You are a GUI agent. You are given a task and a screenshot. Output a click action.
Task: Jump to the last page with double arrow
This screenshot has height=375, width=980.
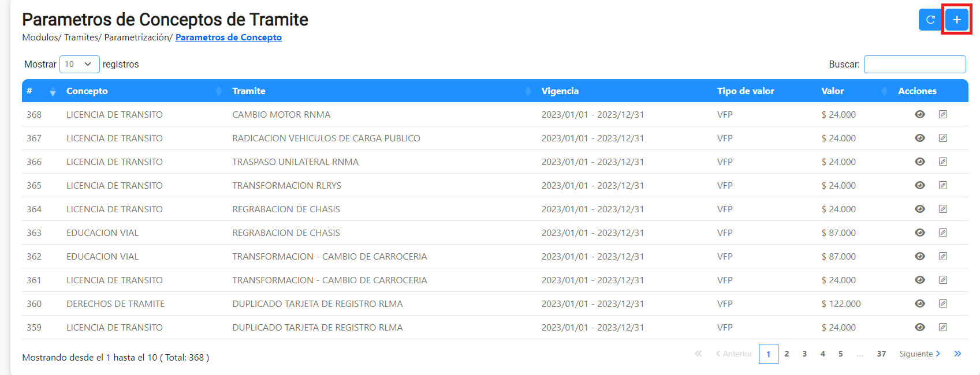click(x=957, y=354)
